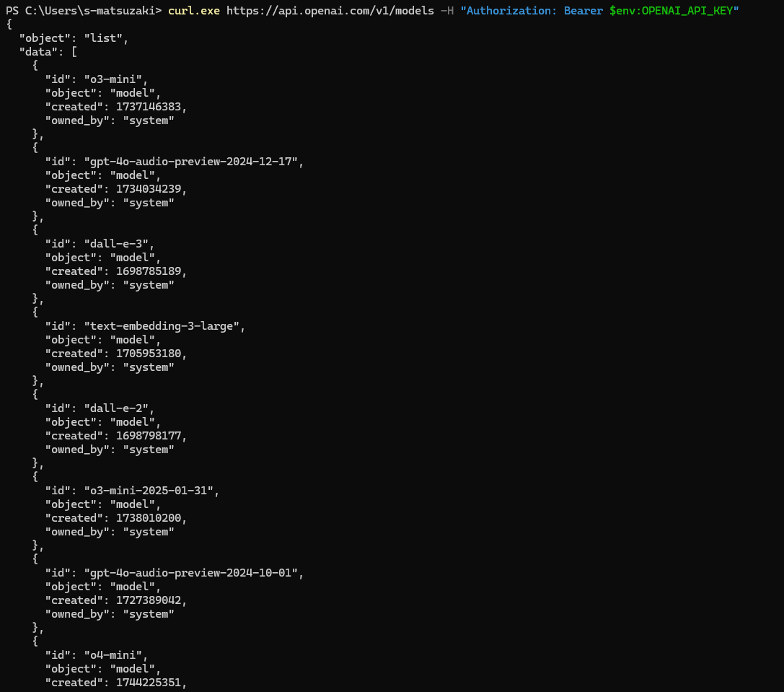Click the curl.exe command text
This screenshot has height=692, width=784.
point(193,11)
